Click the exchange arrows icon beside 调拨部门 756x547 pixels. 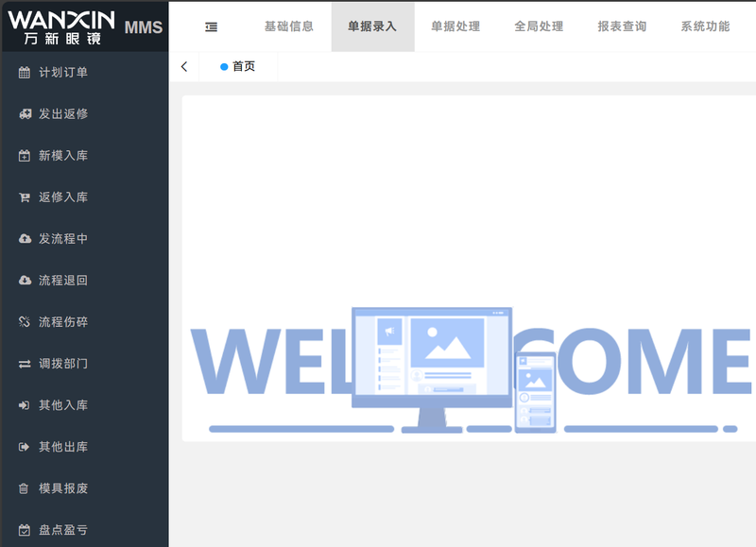point(25,364)
